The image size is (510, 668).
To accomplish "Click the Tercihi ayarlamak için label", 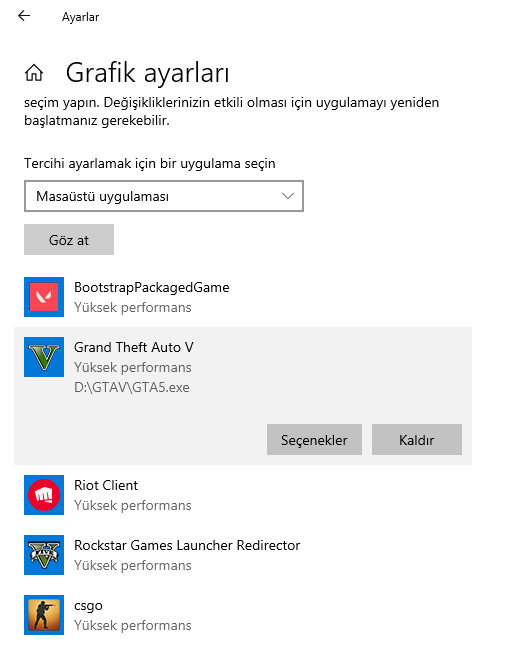I will pyautogui.click(x=150, y=164).
